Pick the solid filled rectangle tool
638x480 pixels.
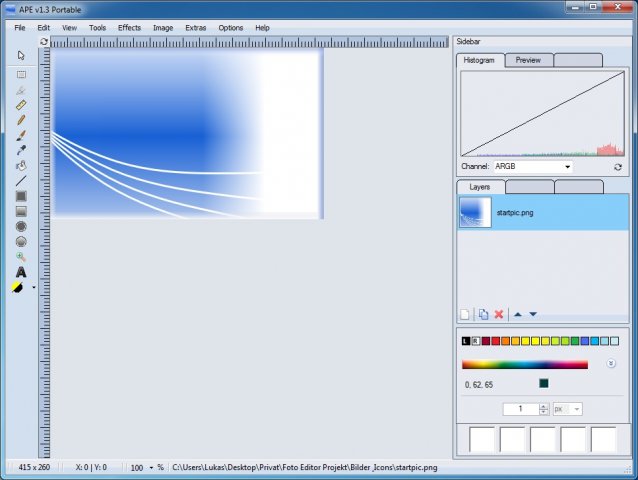pos(21,196)
